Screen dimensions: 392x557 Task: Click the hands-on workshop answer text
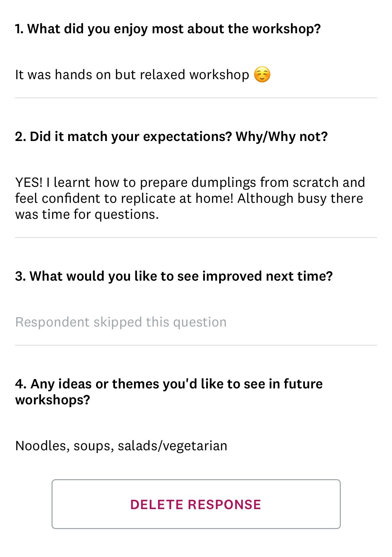tap(133, 74)
